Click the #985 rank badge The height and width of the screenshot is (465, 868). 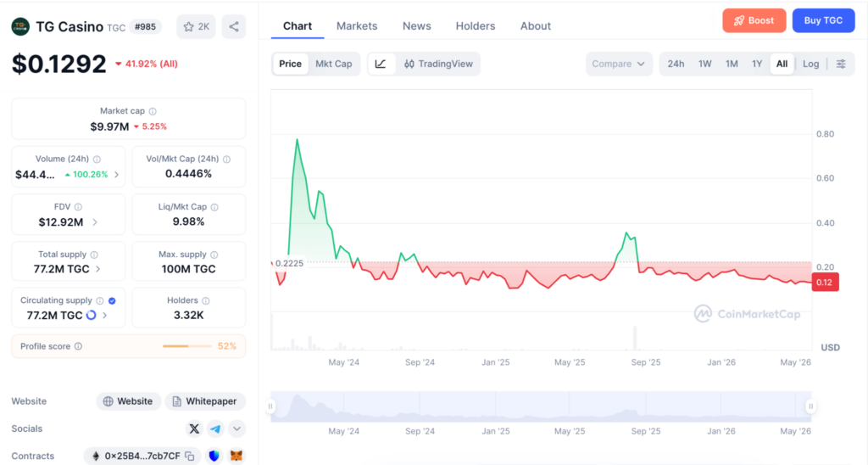pyautogui.click(x=145, y=26)
